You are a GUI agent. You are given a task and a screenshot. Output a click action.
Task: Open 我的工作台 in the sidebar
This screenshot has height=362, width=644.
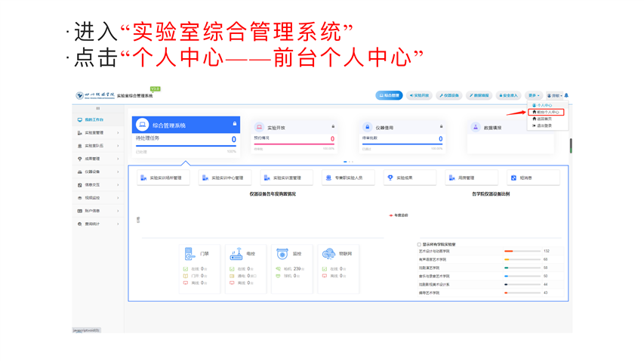pyautogui.click(x=94, y=120)
